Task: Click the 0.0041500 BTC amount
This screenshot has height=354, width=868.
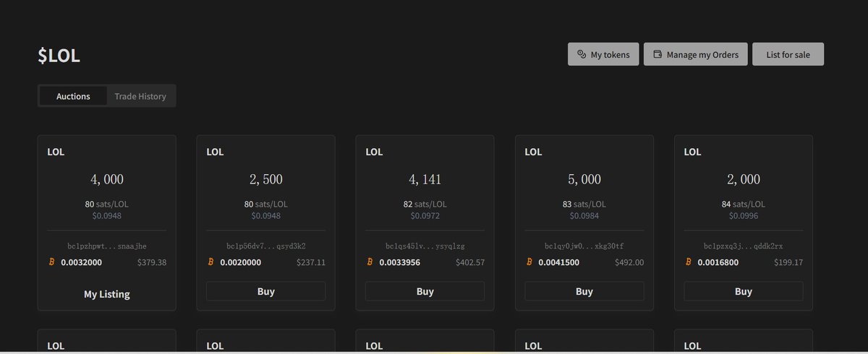Action: (559, 262)
